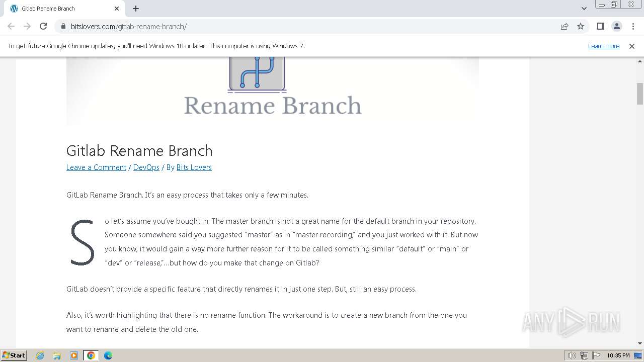Open the Action Center flag tray icon
Image resolution: width=644 pixels, height=362 pixels.
[x=596, y=355]
